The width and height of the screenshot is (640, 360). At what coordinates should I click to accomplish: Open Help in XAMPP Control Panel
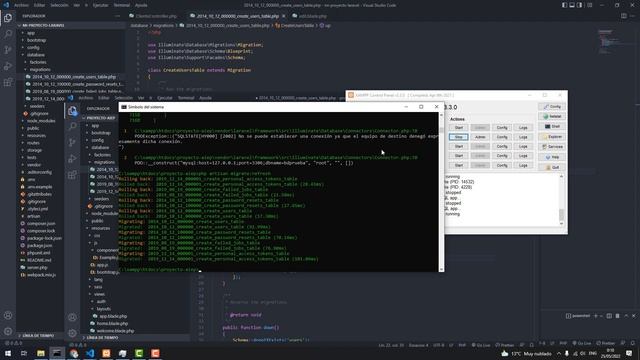pos(552,157)
